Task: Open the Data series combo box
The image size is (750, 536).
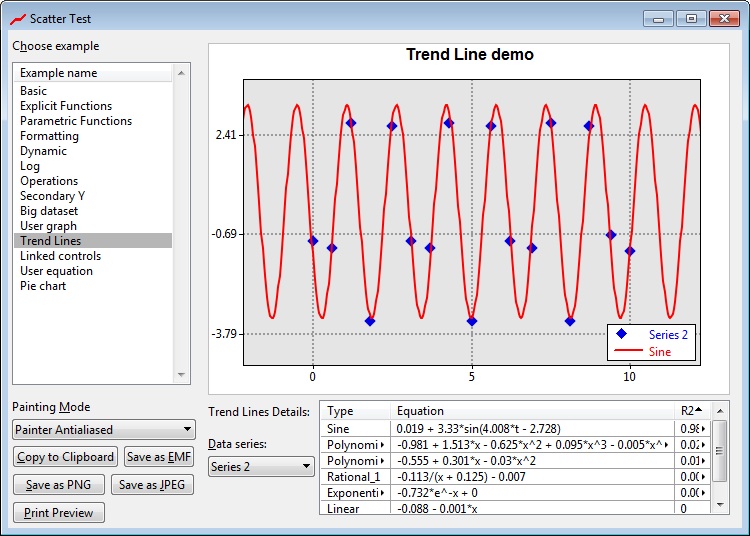Action: tap(260, 466)
